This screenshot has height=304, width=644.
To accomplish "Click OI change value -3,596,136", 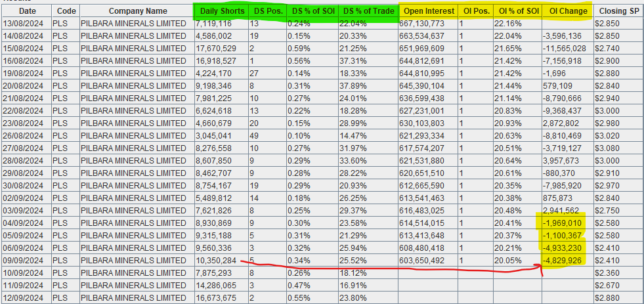I will pos(562,36).
